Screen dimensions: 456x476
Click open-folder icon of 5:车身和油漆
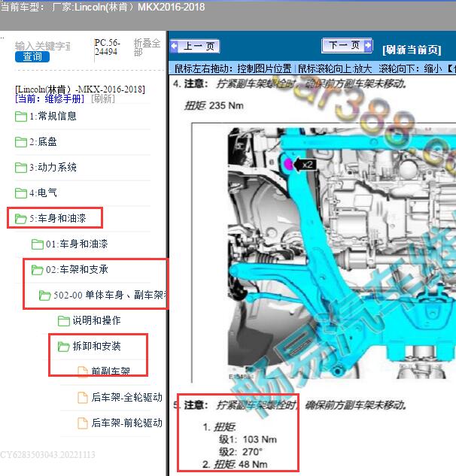pos(21,219)
